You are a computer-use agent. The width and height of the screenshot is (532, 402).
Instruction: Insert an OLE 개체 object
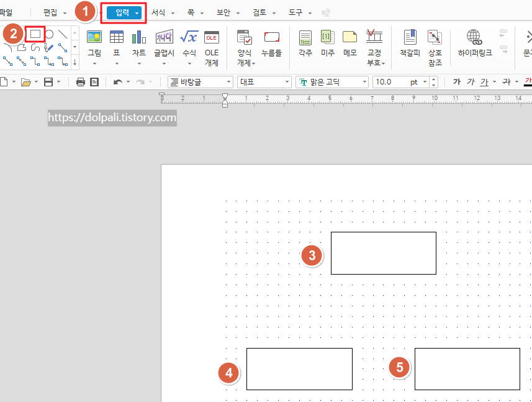[212, 48]
